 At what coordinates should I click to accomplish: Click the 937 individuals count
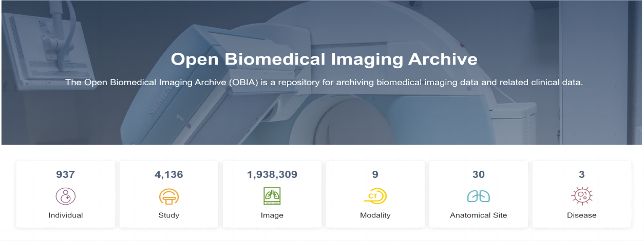(x=66, y=175)
